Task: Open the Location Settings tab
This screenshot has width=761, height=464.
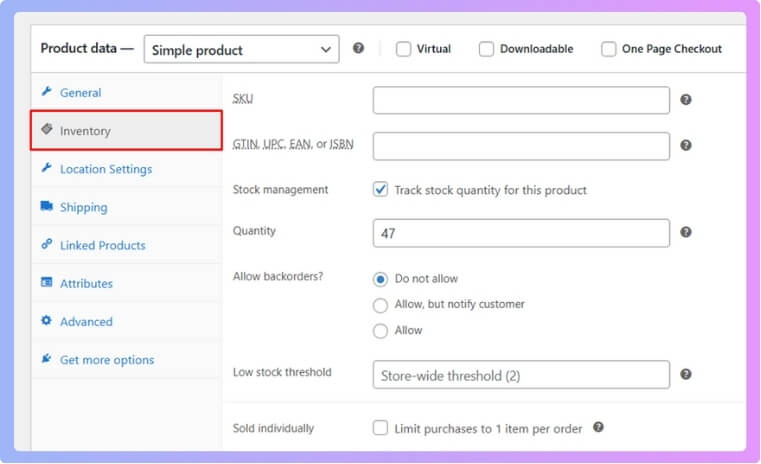Action: [x=126, y=169]
